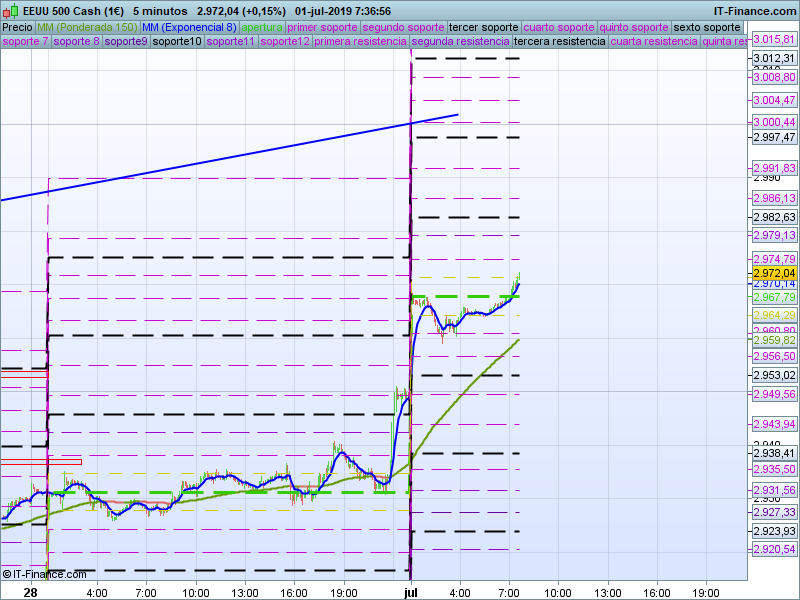Click the 'jul' date marker on time axis
The image size is (800, 600).
(410, 592)
